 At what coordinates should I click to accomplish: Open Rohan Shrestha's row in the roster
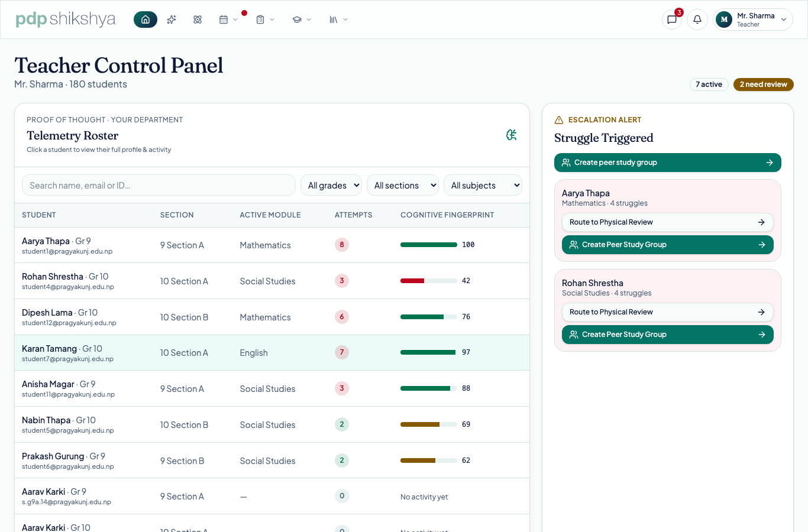[272, 281]
